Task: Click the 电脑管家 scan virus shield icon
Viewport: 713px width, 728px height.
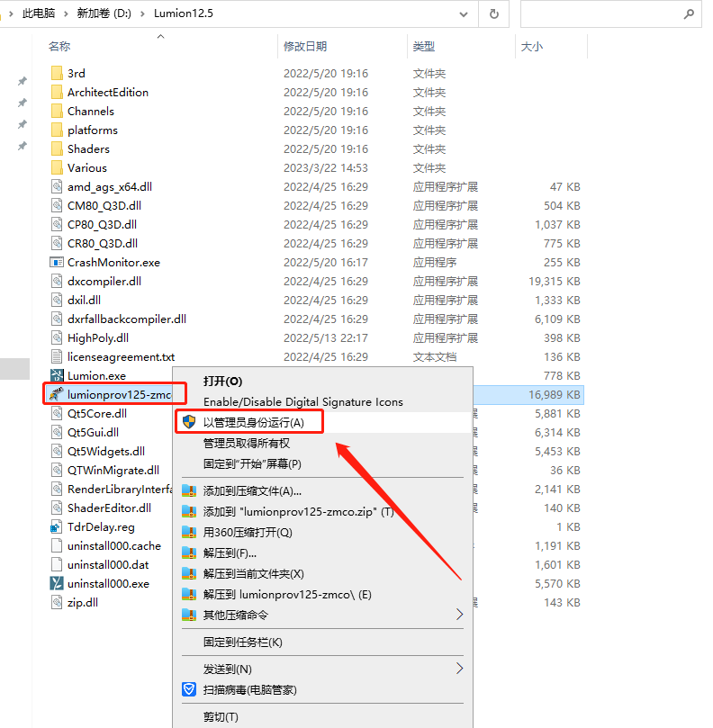Action: [189, 689]
